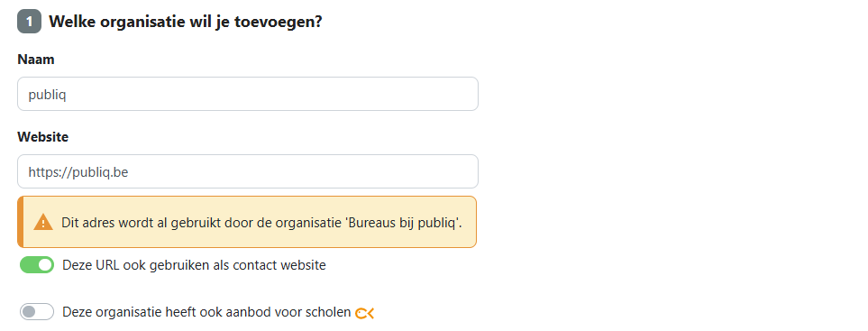Screen dimensions: 868x331
Task: Disable the contact website URL toggle
Action: tap(37, 265)
